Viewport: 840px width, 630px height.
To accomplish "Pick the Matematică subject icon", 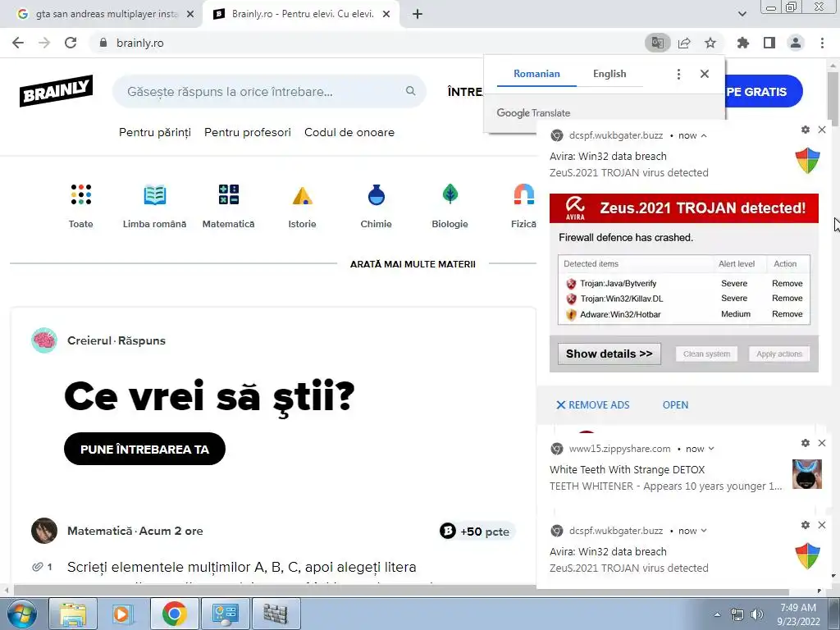I will click(x=229, y=194).
